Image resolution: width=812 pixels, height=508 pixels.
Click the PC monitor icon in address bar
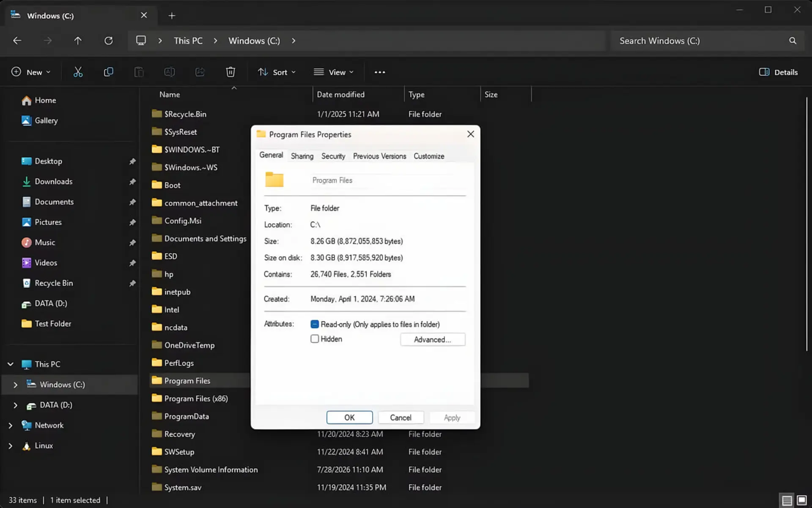(141, 41)
